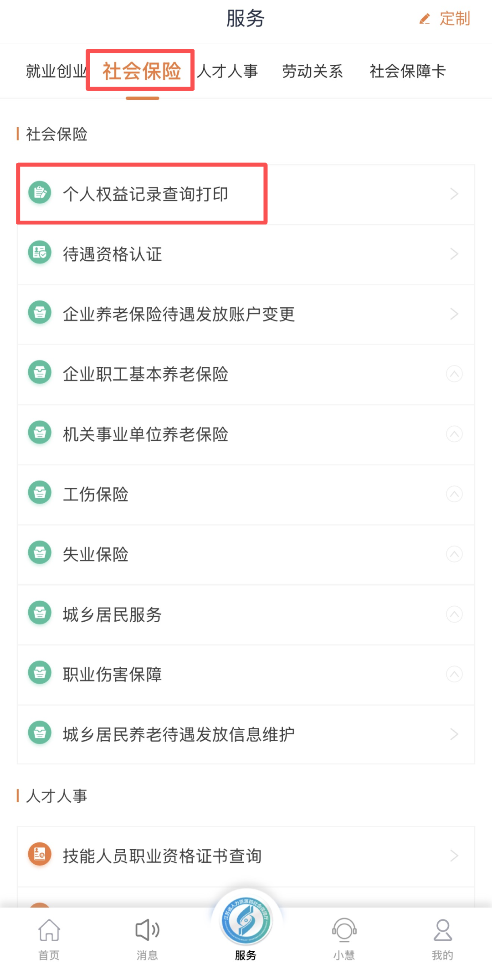Toggle the 职业伤害保障 expander arrow
492x980 pixels.
[454, 674]
